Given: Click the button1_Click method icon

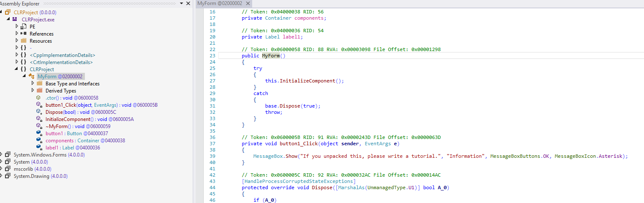Looking at the screenshot, I should click(39, 105).
